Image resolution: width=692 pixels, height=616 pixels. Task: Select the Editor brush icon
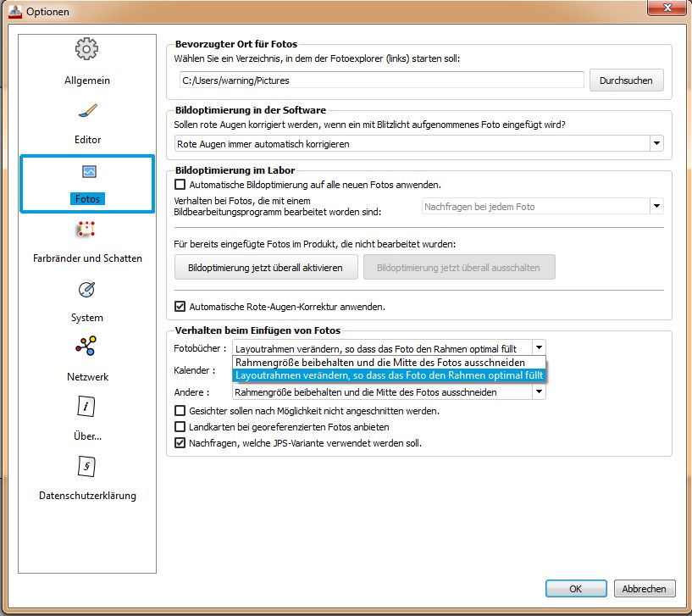click(87, 110)
